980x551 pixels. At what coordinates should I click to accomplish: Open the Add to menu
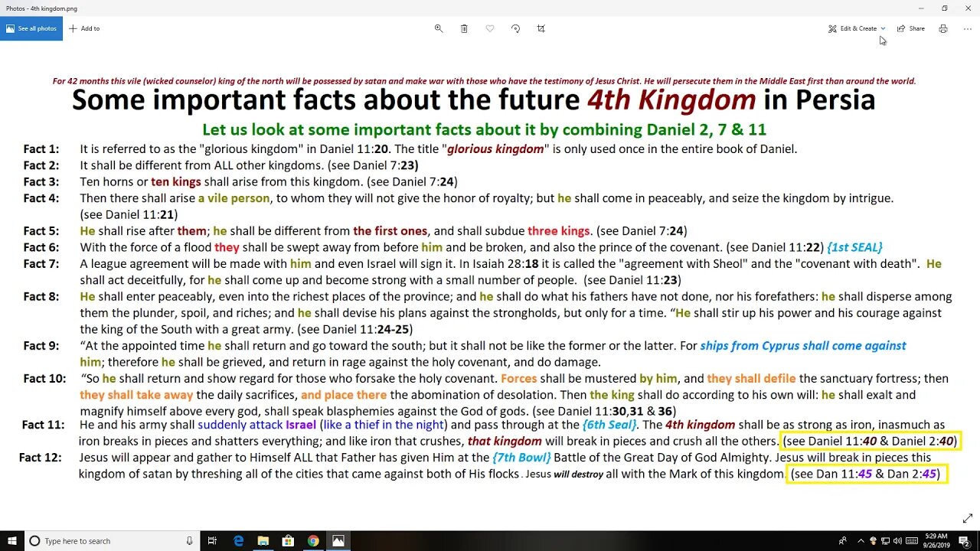click(x=84, y=28)
